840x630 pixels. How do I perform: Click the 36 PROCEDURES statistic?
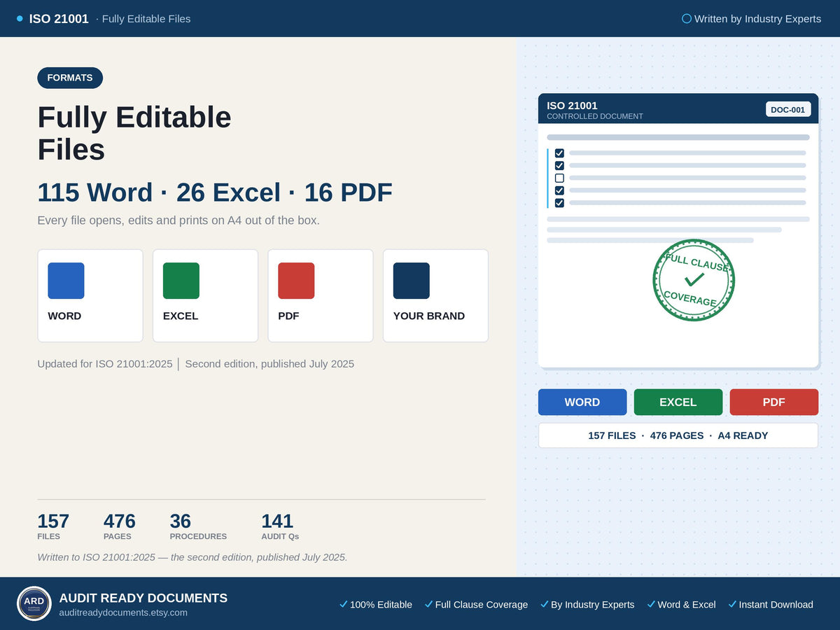coord(198,526)
